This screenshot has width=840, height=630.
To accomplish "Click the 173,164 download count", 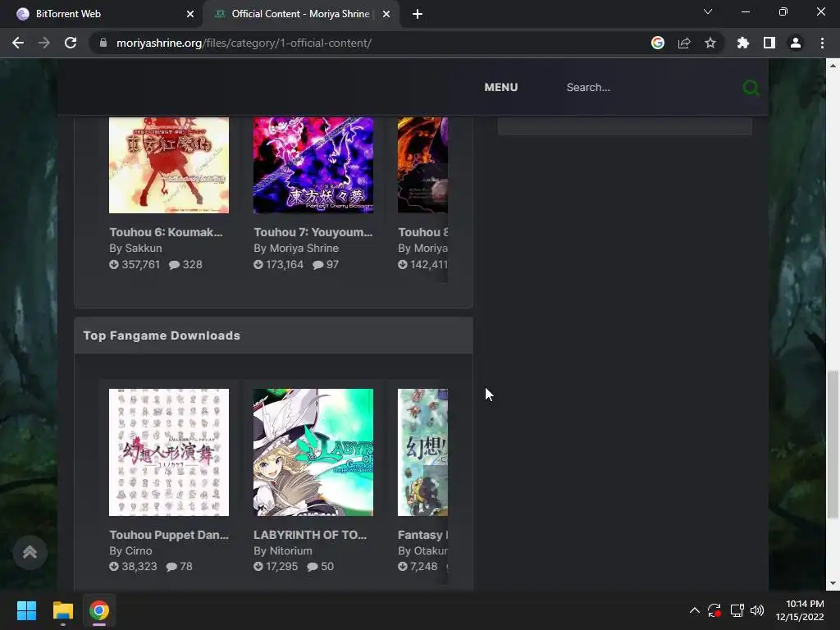I will tap(279, 264).
